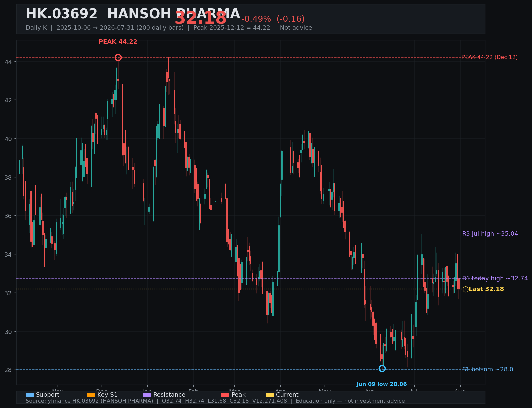Click the 'PEAK 44.22' annotation above the chart
Viewport: 532px width, 408px height.
point(118,42)
